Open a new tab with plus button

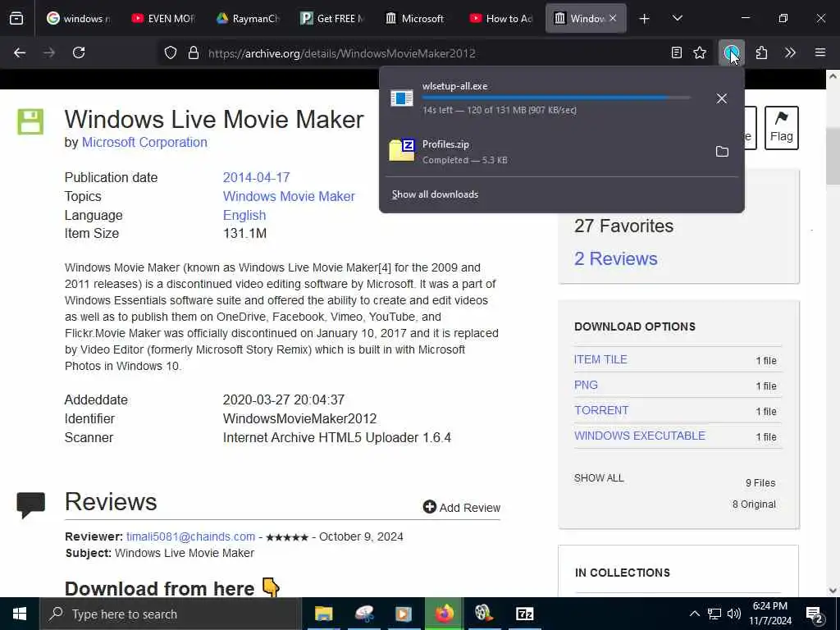coord(645,19)
